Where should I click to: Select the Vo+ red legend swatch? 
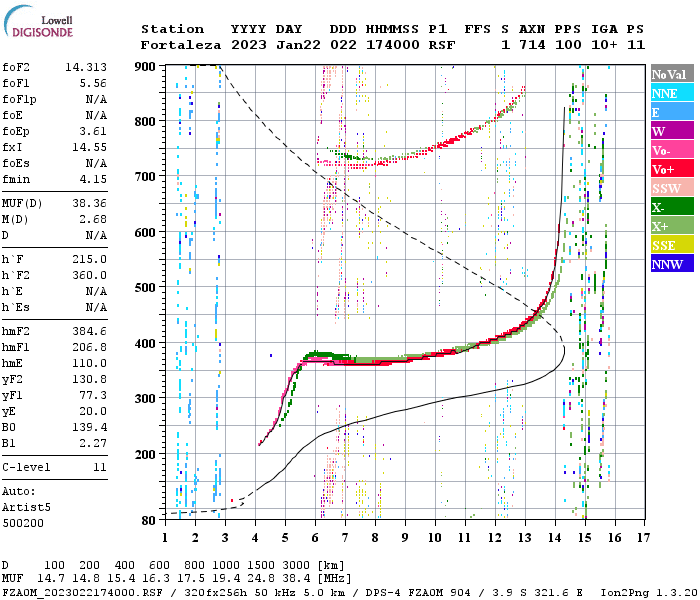tap(672, 169)
